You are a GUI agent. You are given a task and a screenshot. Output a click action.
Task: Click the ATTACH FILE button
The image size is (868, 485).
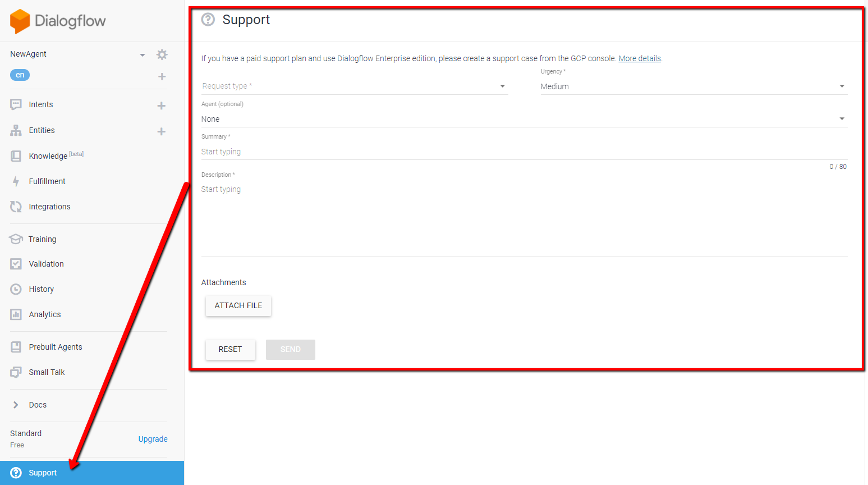point(238,305)
